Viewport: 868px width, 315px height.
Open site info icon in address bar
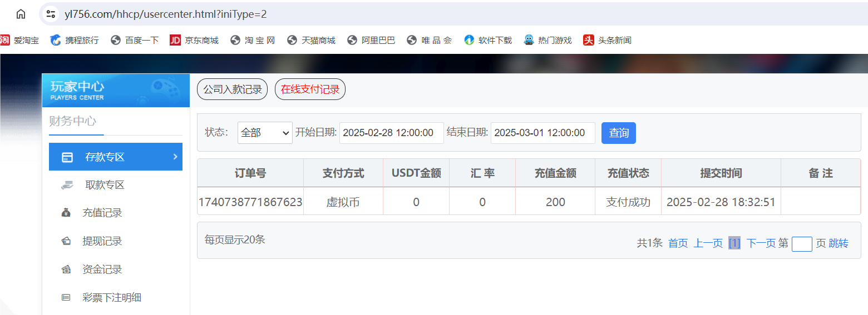pyautogui.click(x=51, y=14)
